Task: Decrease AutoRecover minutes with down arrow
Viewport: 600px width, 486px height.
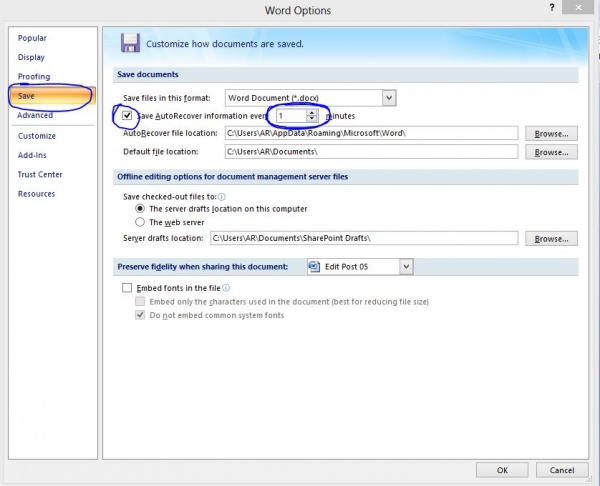Action: coord(312,119)
